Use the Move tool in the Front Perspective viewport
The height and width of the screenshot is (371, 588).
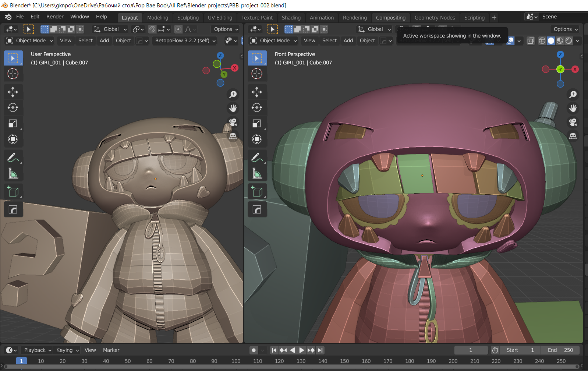tap(257, 92)
